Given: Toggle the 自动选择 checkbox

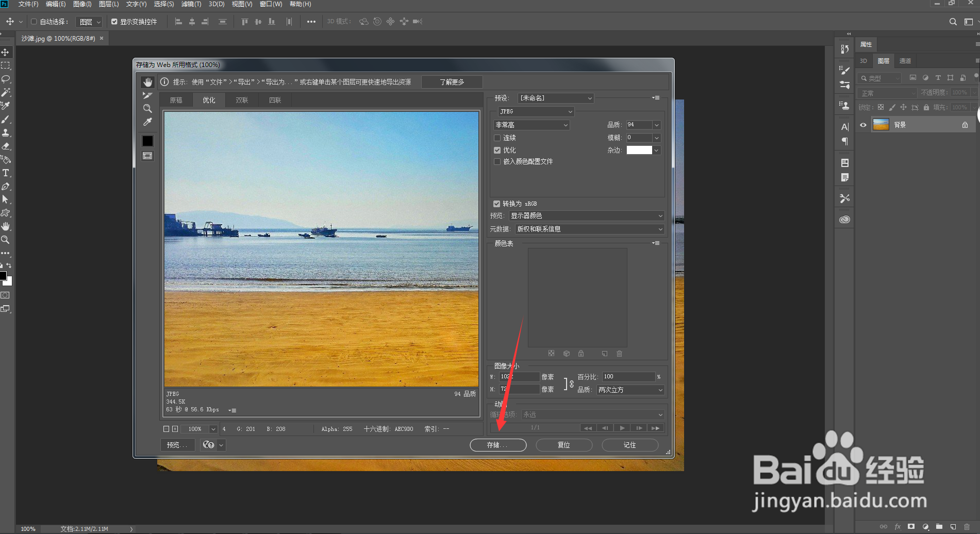Looking at the screenshot, I should [34, 22].
